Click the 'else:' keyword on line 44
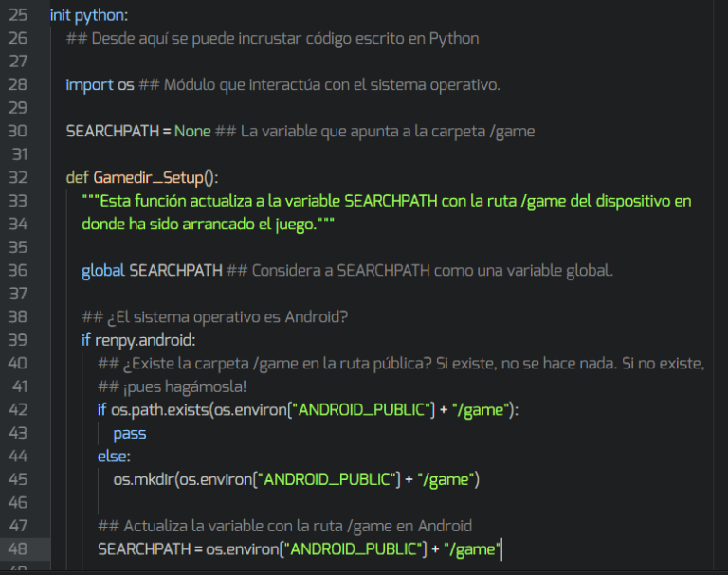728x575 pixels. [114, 456]
